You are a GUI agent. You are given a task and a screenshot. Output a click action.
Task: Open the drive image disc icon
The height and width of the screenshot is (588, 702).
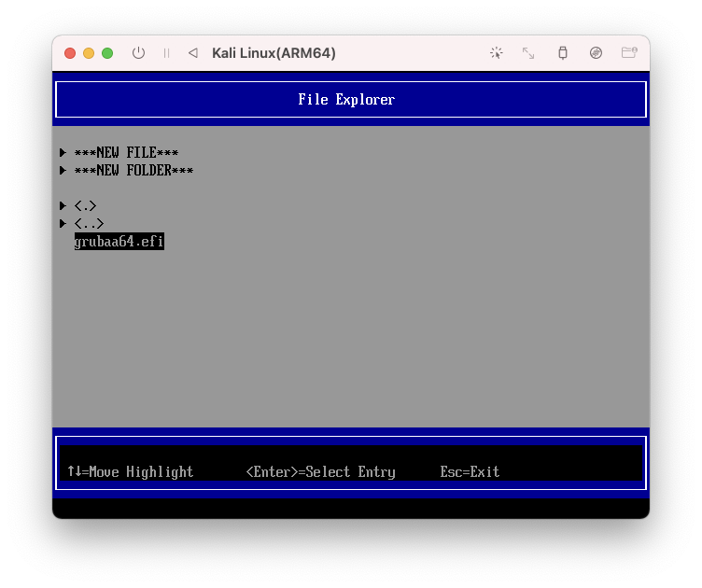click(596, 53)
